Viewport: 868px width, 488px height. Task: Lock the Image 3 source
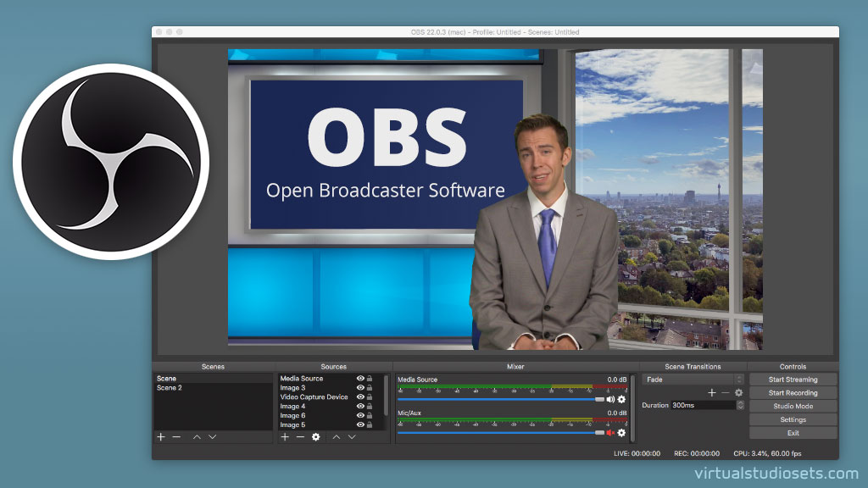coord(370,388)
